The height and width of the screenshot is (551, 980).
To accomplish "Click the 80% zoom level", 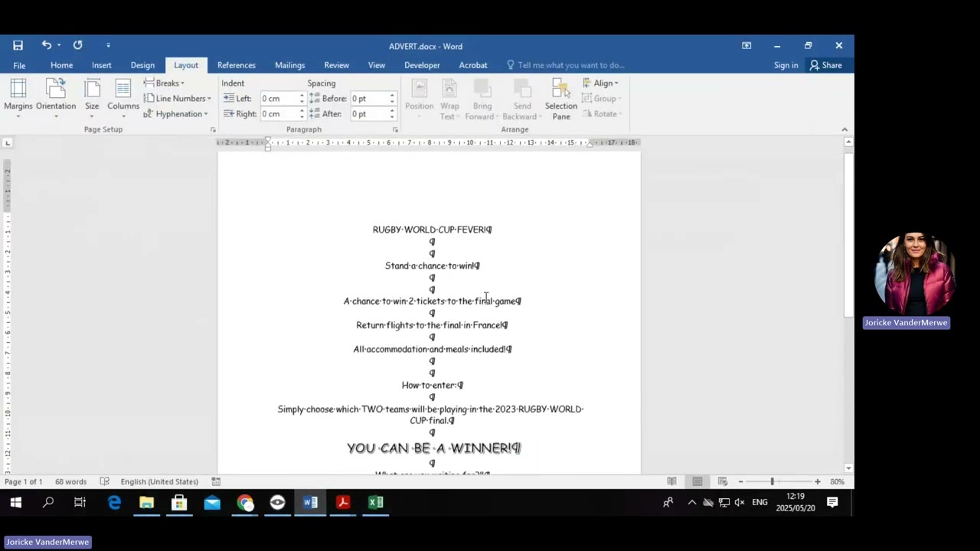I will (837, 481).
